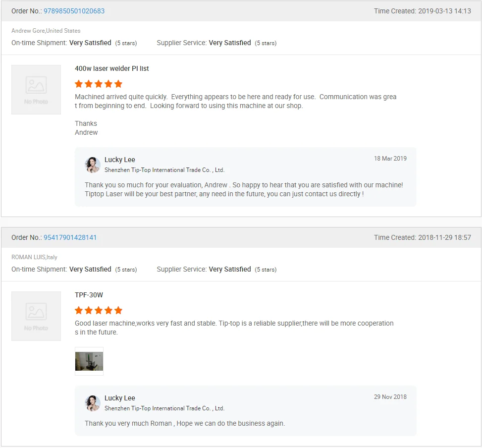482x448 pixels.
Task: Click reviewer name ROMAN LUIS, Italy
Action: 35,257
